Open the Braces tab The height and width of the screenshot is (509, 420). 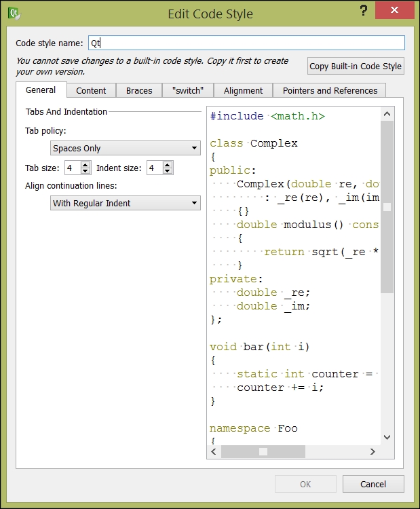(x=139, y=90)
